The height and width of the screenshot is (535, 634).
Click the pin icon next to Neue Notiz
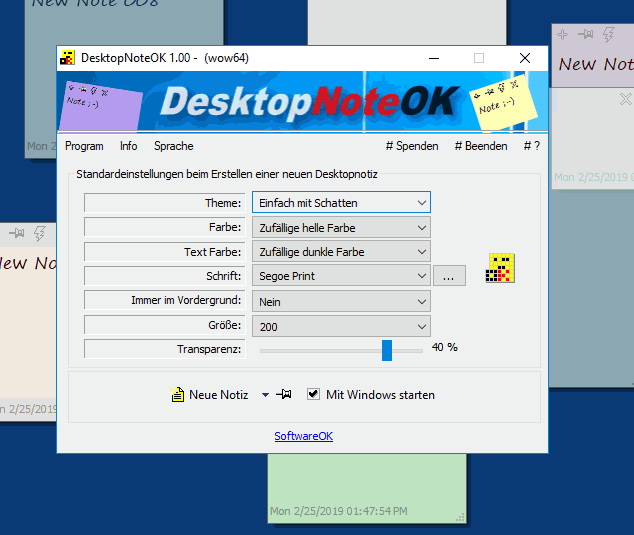[284, 394]
